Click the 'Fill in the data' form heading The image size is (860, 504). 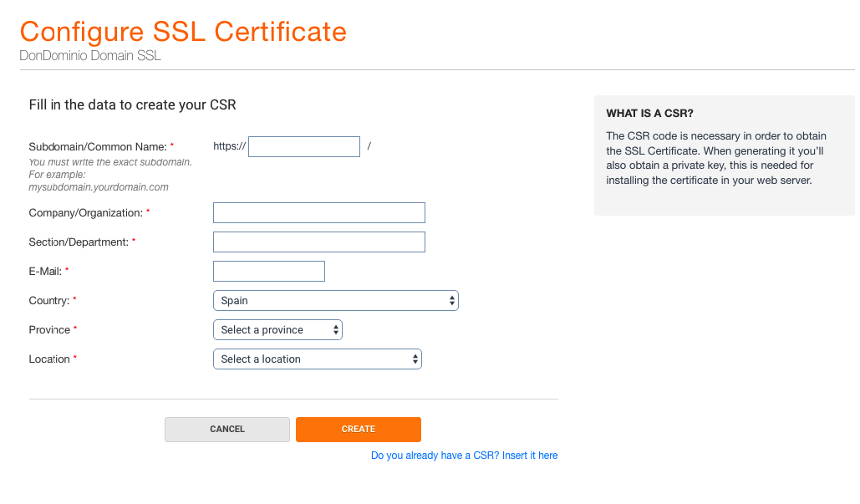[x=132, y=105]
